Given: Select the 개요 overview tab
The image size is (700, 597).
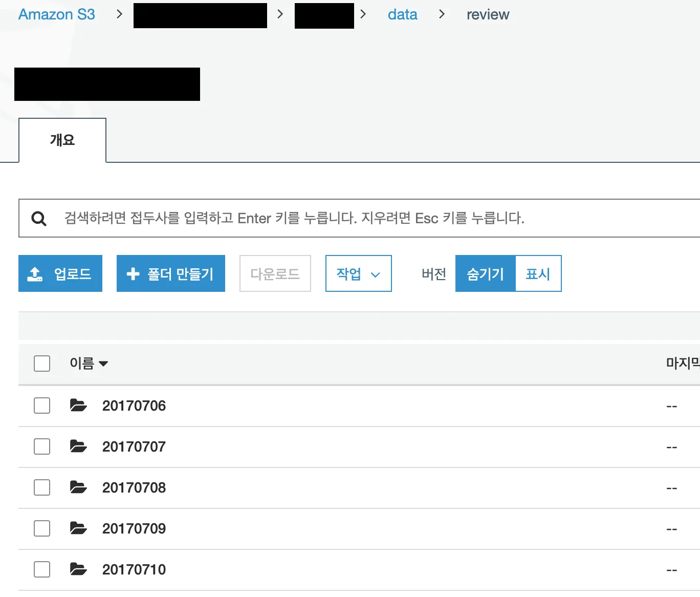Looking at the screenshot, I should (x=62, y=140).
